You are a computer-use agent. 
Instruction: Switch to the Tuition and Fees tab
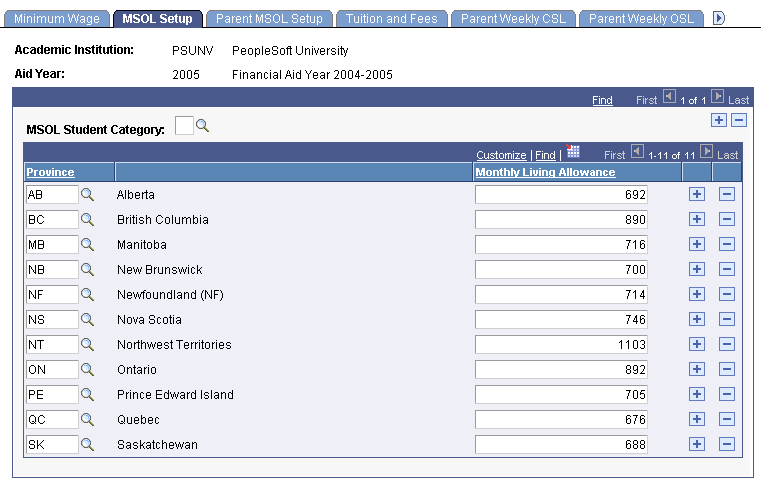pyautogui.click(x=391, y=18)
